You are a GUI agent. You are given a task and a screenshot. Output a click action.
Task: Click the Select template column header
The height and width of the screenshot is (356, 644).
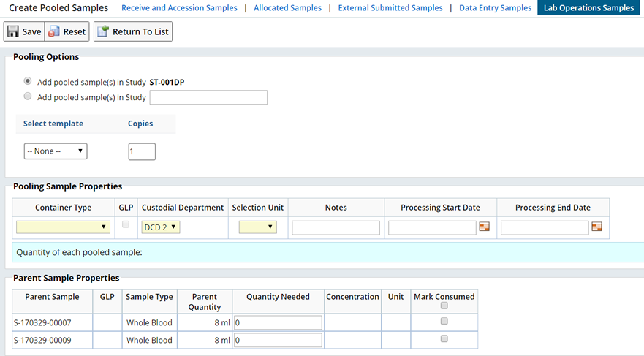coord(53,124)
